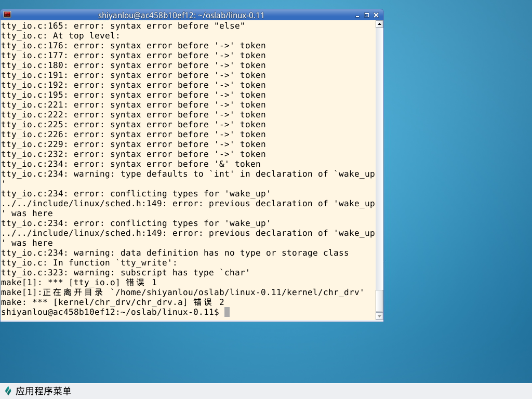Select the tty_io.c:165 syntax error line

coord(123,26)
